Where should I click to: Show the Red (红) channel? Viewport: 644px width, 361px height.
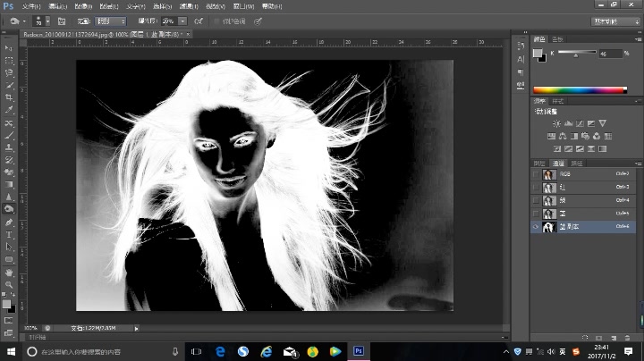pos(536,188)
